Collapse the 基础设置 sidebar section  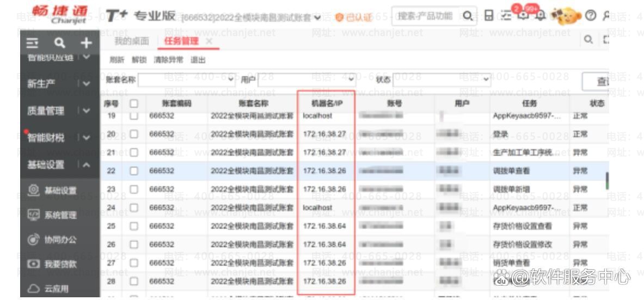[86, 165]
